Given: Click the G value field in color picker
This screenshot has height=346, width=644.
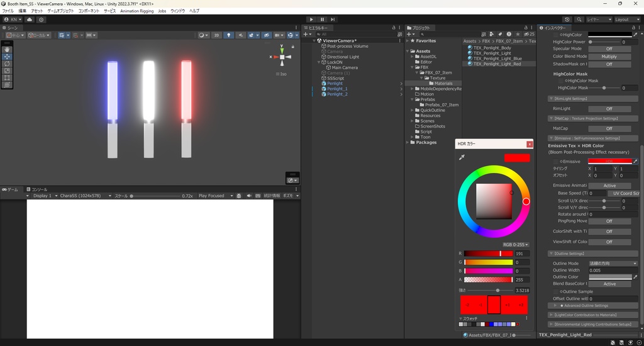Looking at the screenshot, I should click(x=522, y=262).
